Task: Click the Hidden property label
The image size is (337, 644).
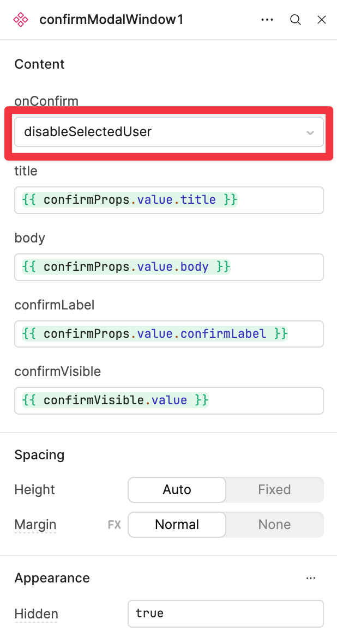Action: 36,614
